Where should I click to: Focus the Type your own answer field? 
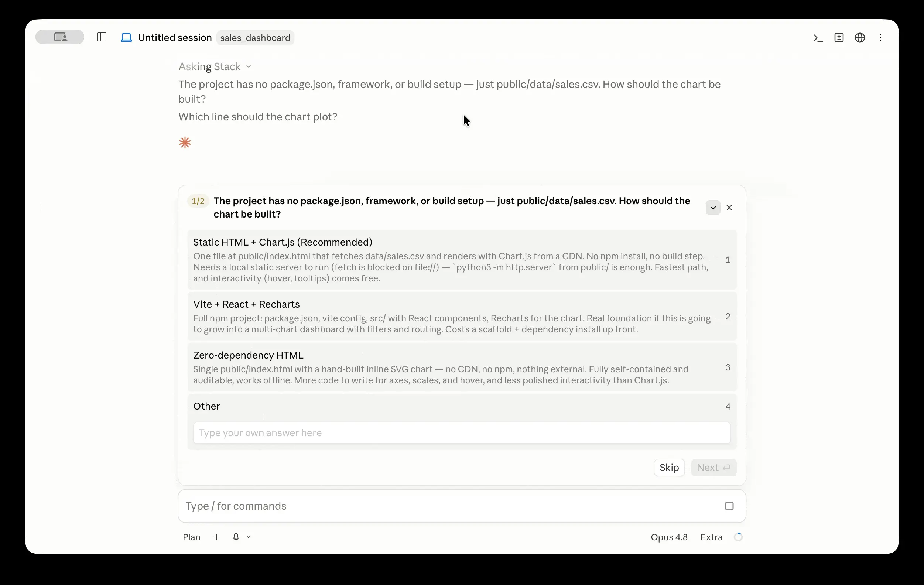coord(462,433)
